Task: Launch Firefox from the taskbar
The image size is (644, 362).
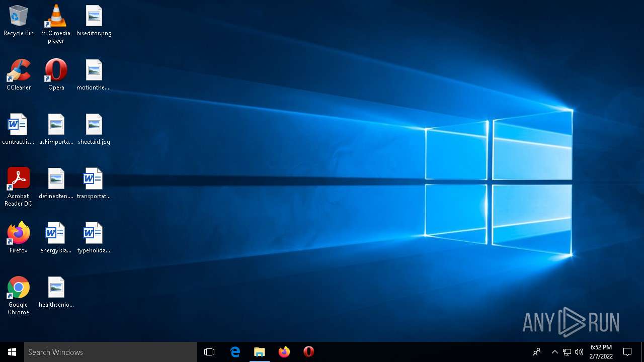Action: [x=284, y=352]
